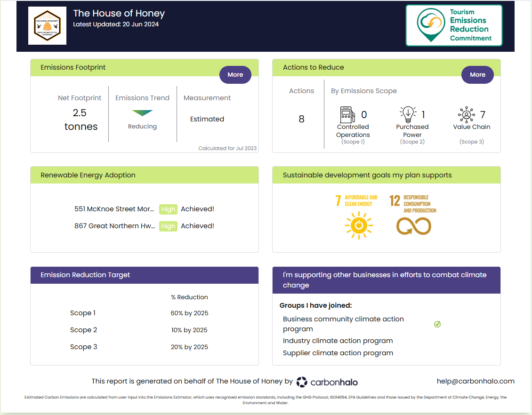Select The House of Honey beehive logo
Image resolution: width=532 pixels, height=415 pixels.
(47, 25)
